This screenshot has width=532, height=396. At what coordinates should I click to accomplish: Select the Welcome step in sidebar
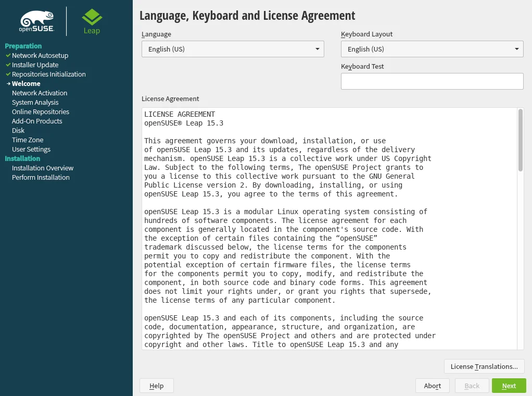pyautogui.click(x=26, y=83)
